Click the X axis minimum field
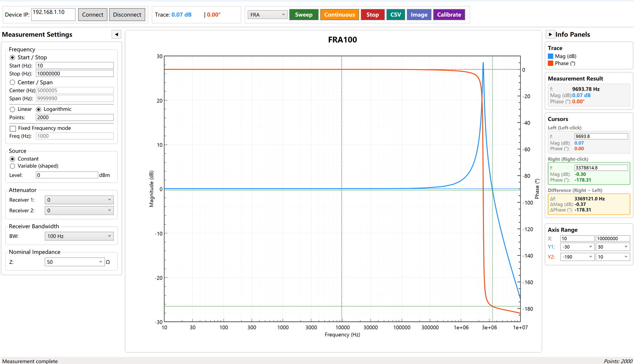 tap(577, 238)
